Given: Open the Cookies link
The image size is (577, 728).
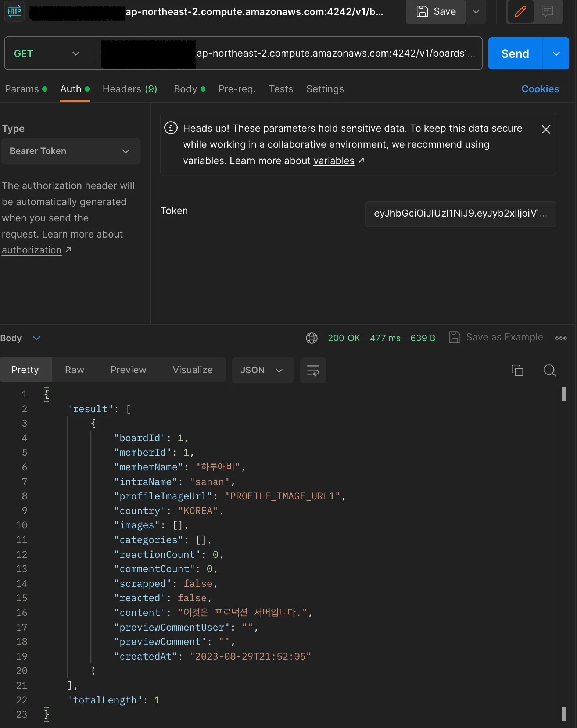Looking at the screenshot, I should point(540,89).
